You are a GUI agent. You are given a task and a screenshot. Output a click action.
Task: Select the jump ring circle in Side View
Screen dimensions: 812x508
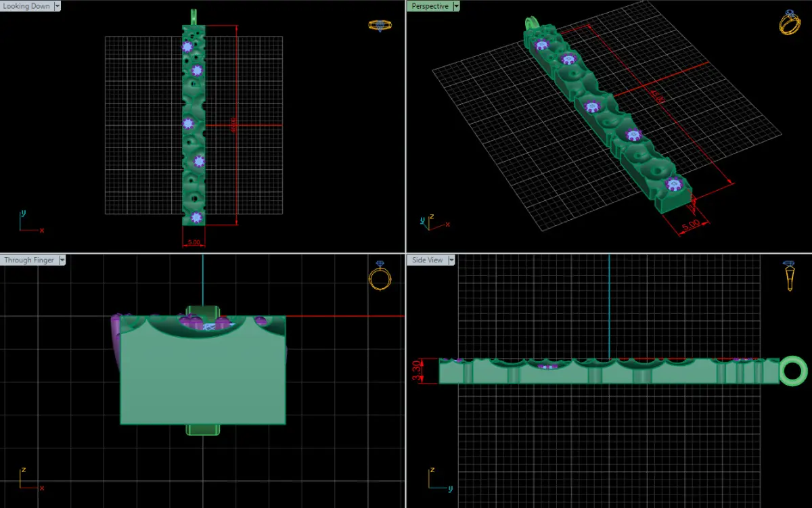click(x=793, y=371)
